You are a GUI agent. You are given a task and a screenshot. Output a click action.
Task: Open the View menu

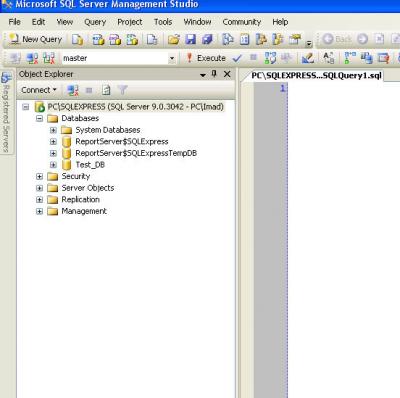[x=65, y=22]
